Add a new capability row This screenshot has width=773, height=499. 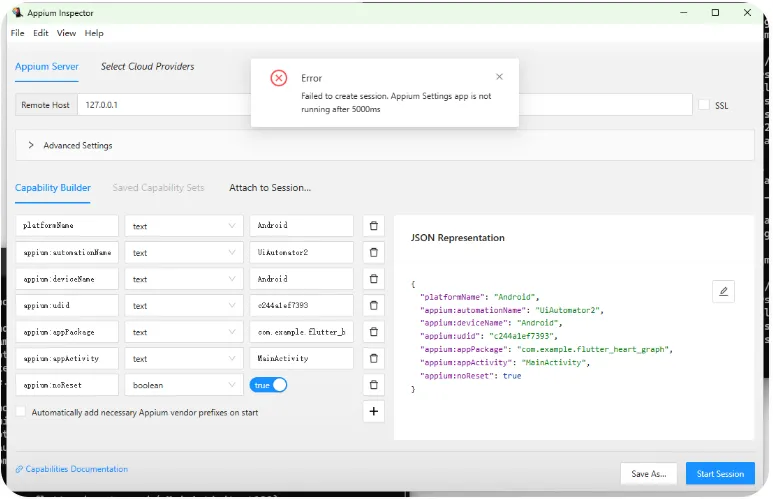pos(373,411)
